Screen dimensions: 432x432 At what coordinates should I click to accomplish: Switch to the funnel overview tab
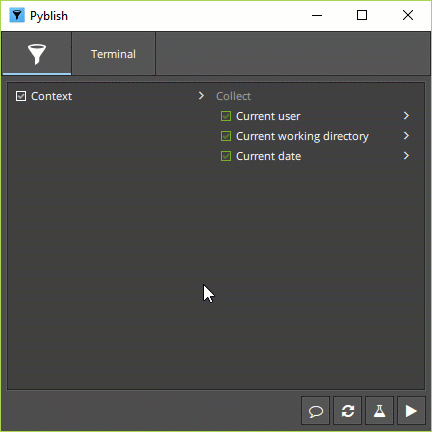click(37, 54)
